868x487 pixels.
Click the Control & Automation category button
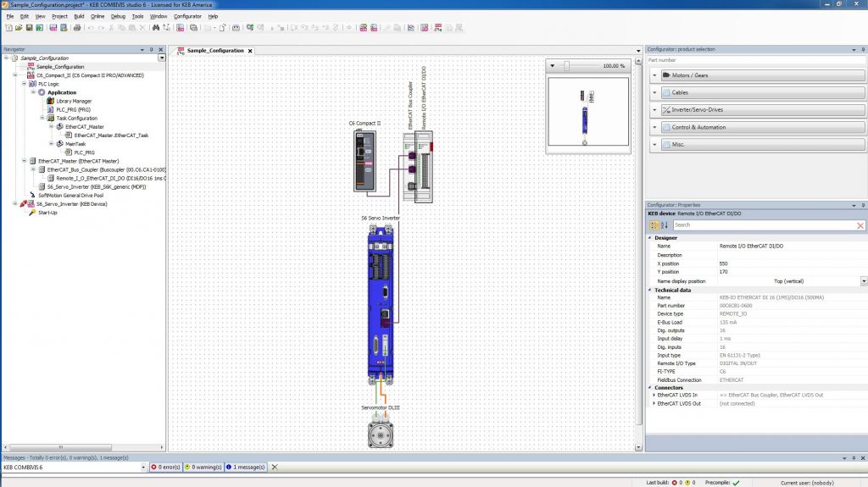(763, 127)
